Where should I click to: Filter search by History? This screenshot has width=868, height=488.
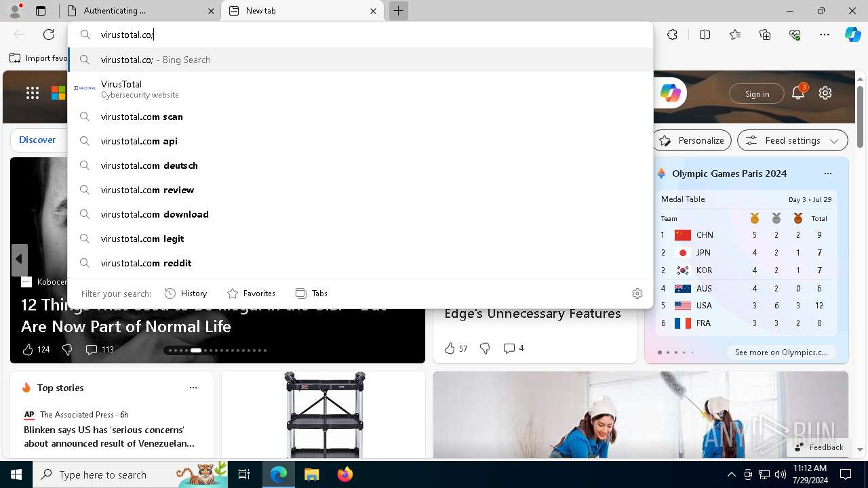(x=186, y=293)
